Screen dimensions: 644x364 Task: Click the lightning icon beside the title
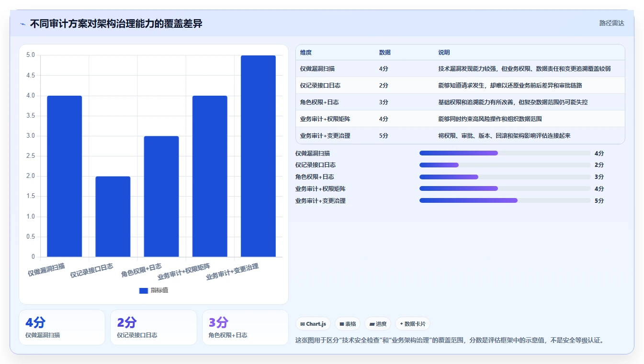pos(23,24)
